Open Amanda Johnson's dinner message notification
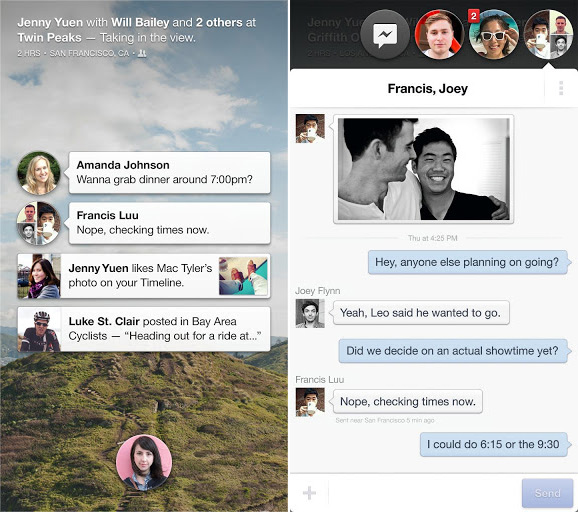Screen dimensions: 578x512 [170, 173]
